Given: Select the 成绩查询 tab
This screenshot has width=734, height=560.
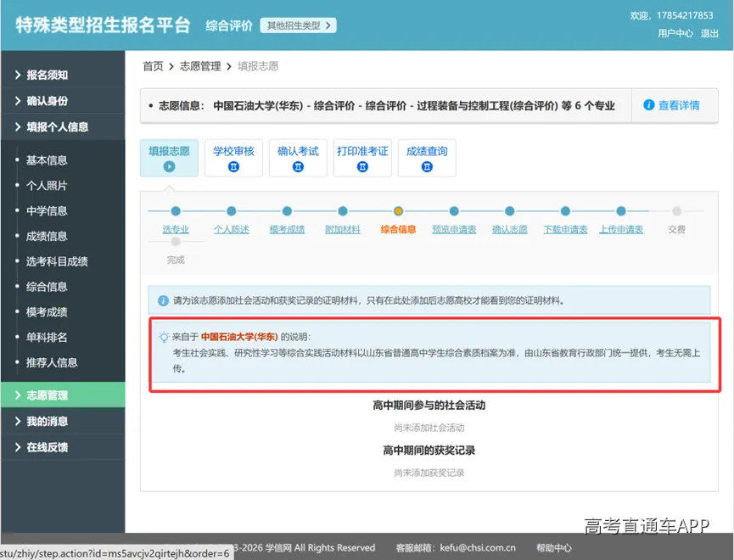Looking at the screenshot, I should click(427, 158).
